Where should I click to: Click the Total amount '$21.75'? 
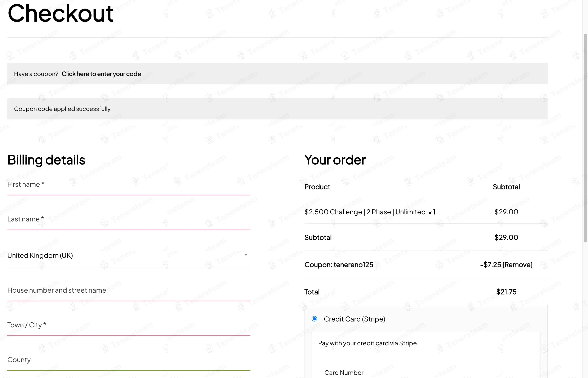tap(506, 292)
